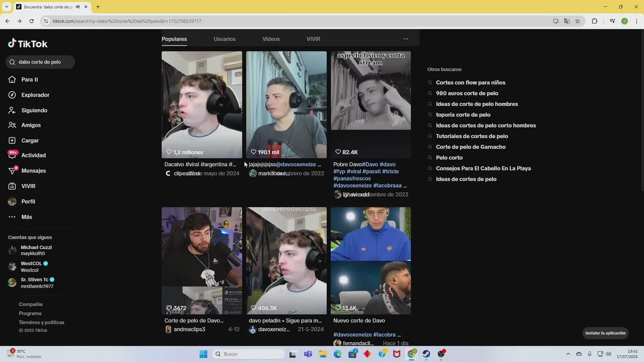
Task: Open the Cargar upload icon
Action: (x=12, y=141)
